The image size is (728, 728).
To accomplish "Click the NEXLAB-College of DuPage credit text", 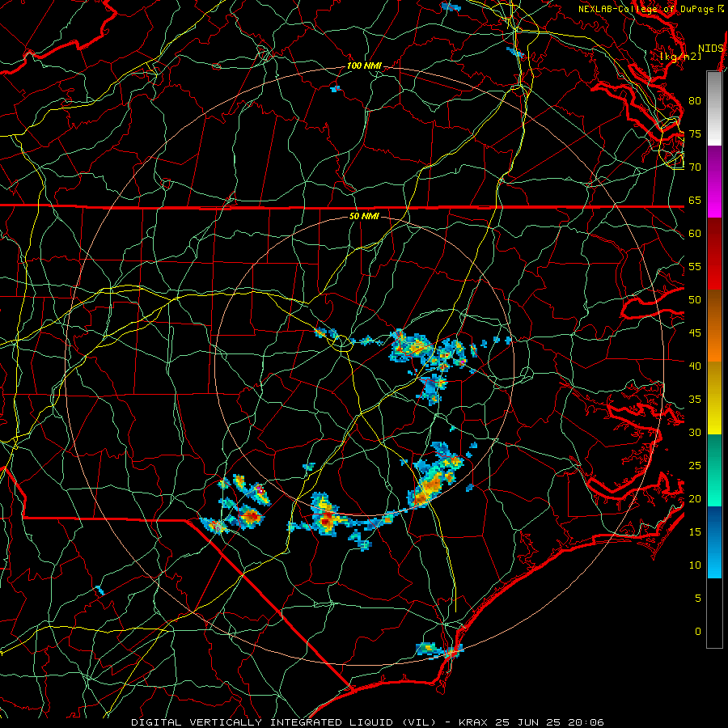I will click(646, 9).
